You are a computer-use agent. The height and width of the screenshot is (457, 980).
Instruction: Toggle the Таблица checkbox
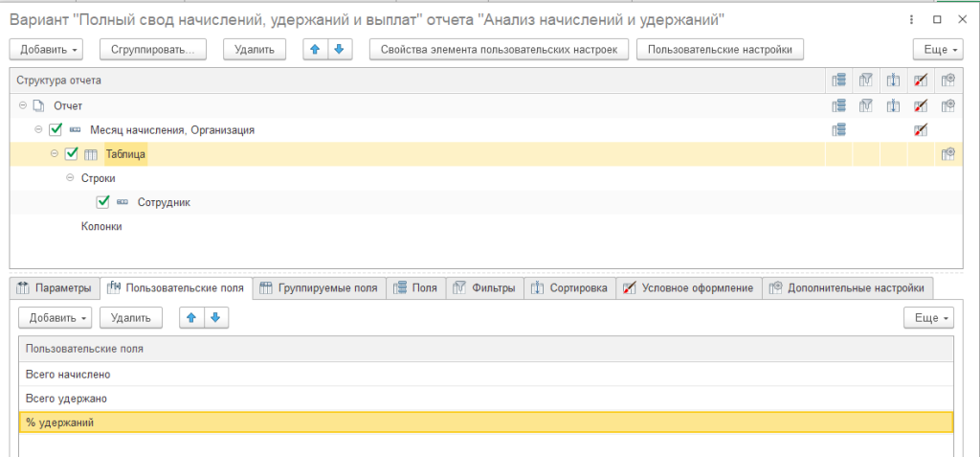(x=72, y=154)
